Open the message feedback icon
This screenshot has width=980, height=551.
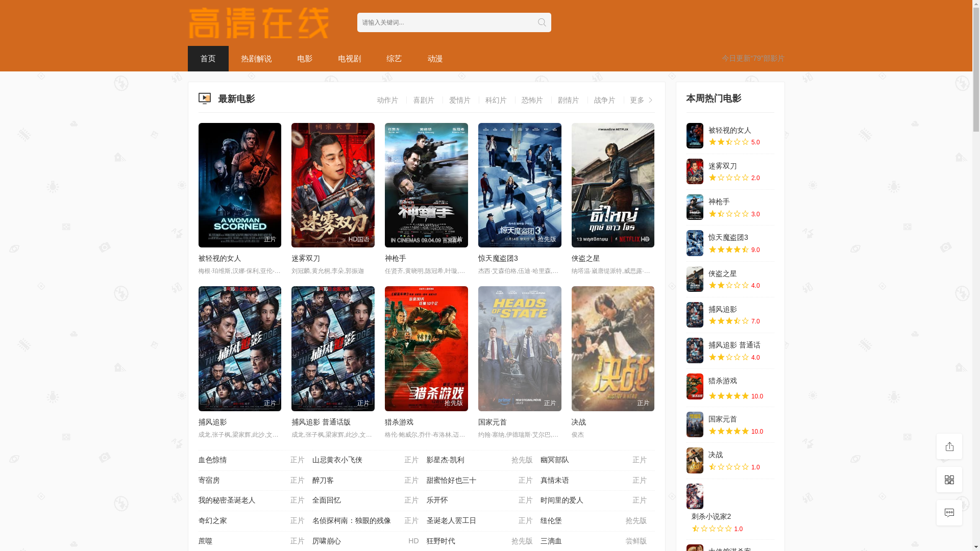pos(949,513)
